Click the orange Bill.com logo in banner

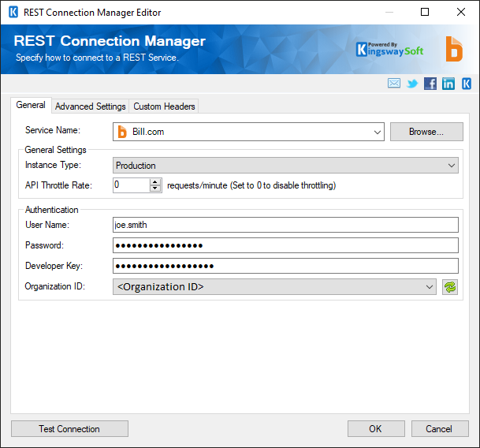pos(454,49)
